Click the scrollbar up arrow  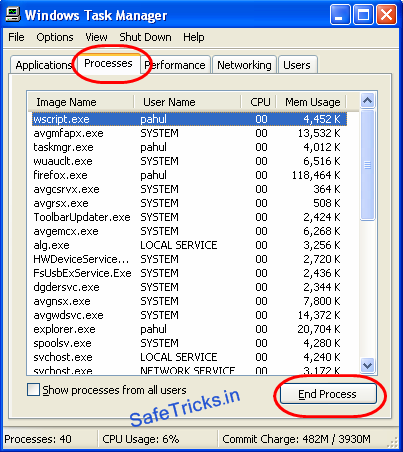click(x=367, y=100)
